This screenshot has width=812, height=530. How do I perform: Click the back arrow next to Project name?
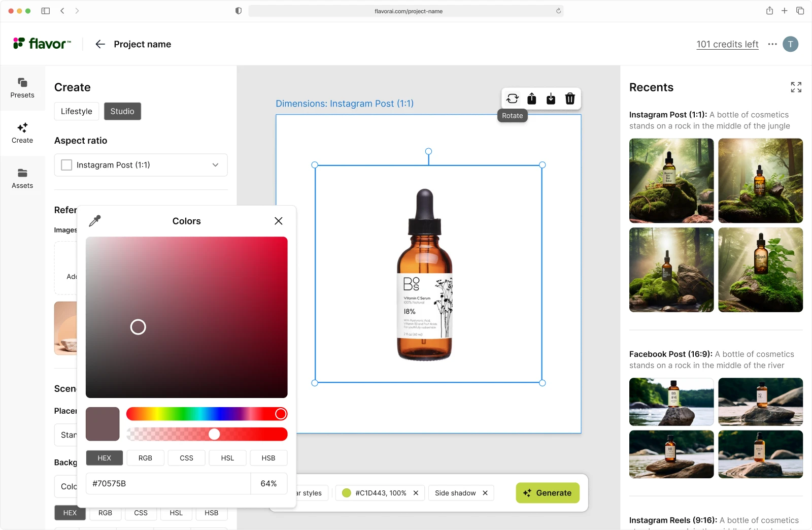point(100,44)
